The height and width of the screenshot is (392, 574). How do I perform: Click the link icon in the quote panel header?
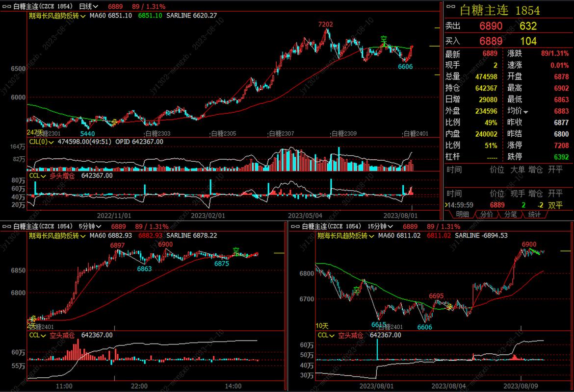click(451, 6)
